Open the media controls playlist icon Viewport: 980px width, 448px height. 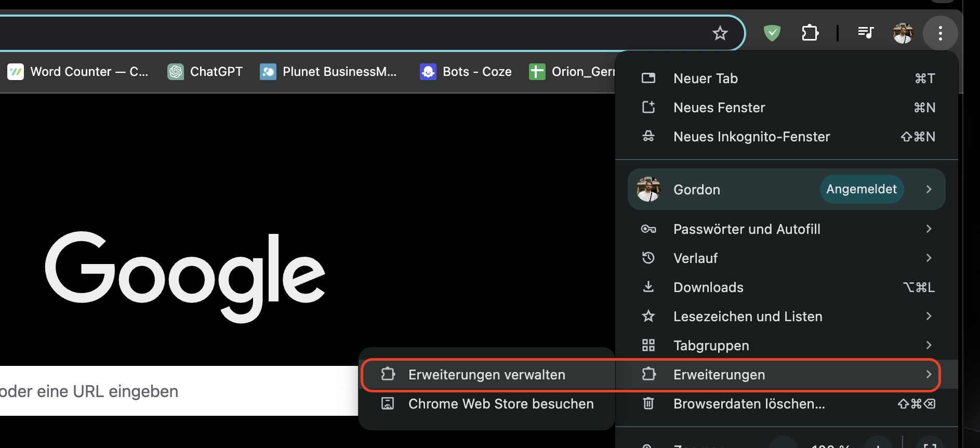pyautogui.click(x=866, y=33)
